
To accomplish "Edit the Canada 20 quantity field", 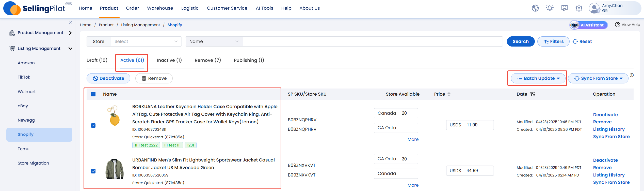I will click(x=396, y=113).
